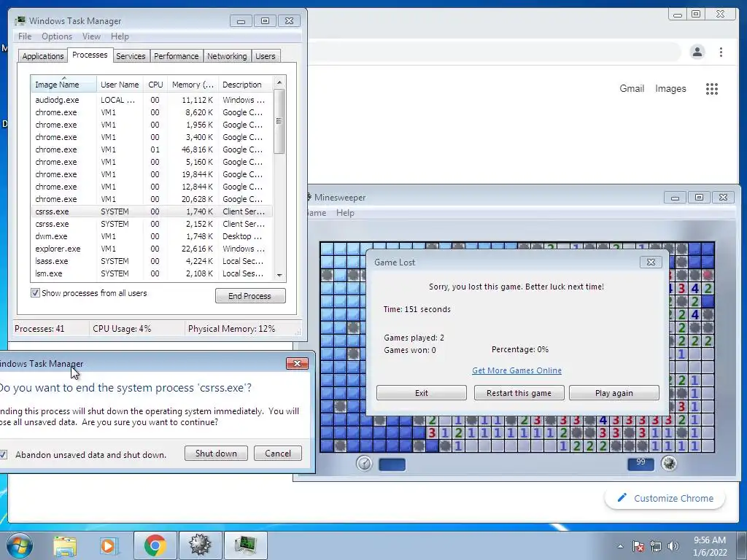Select csrss.exe row using 2,152 K
The height and width of the screenshot is (560, 747).
152,224
